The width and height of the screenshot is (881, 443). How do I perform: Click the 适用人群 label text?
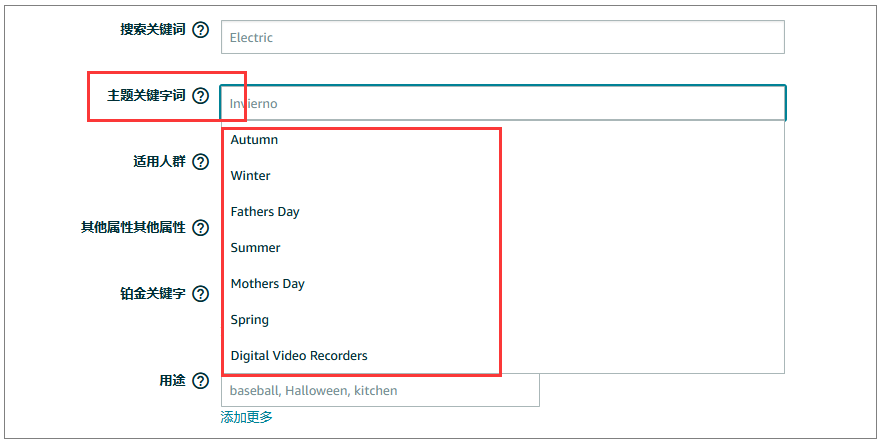pos(159,162)
